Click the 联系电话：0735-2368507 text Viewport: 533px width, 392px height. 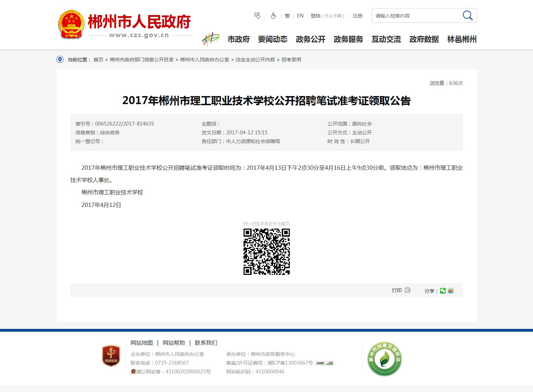(x=160, y=363)
